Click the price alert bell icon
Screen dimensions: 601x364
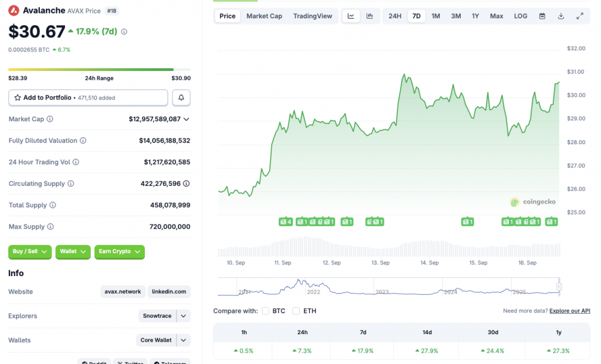tap(181, 98)
